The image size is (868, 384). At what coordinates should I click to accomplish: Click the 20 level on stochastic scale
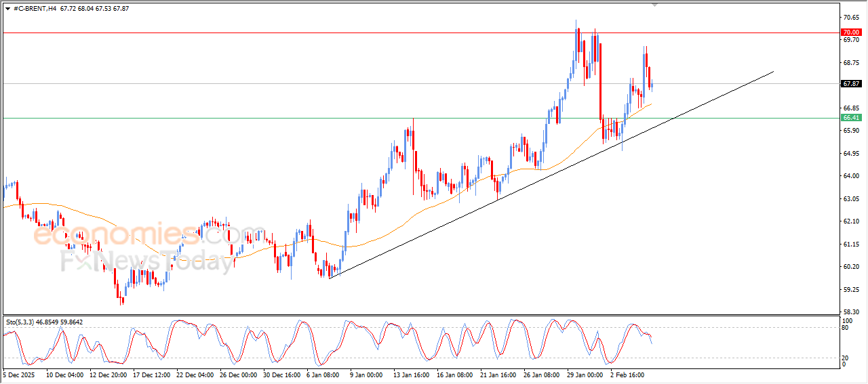point(845,357)
